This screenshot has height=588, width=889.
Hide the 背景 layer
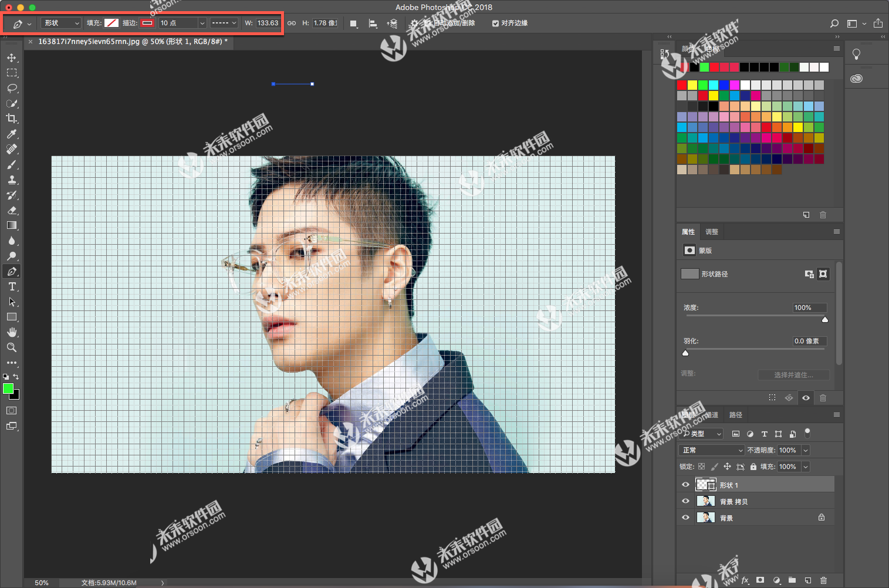(685, 518)
